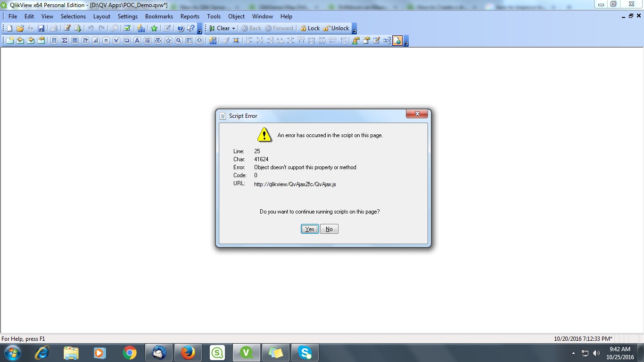This screenshot has width=644, height=362.
Task: Reload the script with the Reload icon
Action: (78, 28)
